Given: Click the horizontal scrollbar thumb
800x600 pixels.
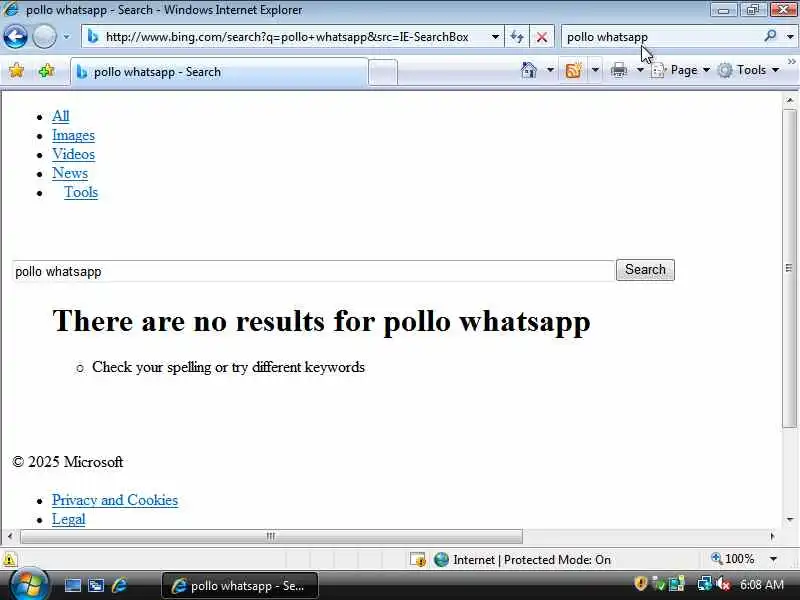Looking at the screenshot, I should pyautogui.click(x=271, y=536).
